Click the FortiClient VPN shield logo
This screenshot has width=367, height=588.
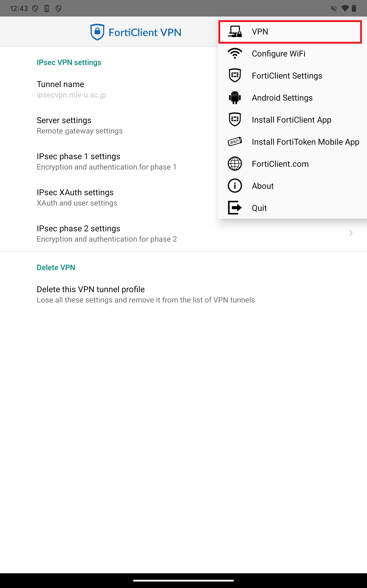97,32
